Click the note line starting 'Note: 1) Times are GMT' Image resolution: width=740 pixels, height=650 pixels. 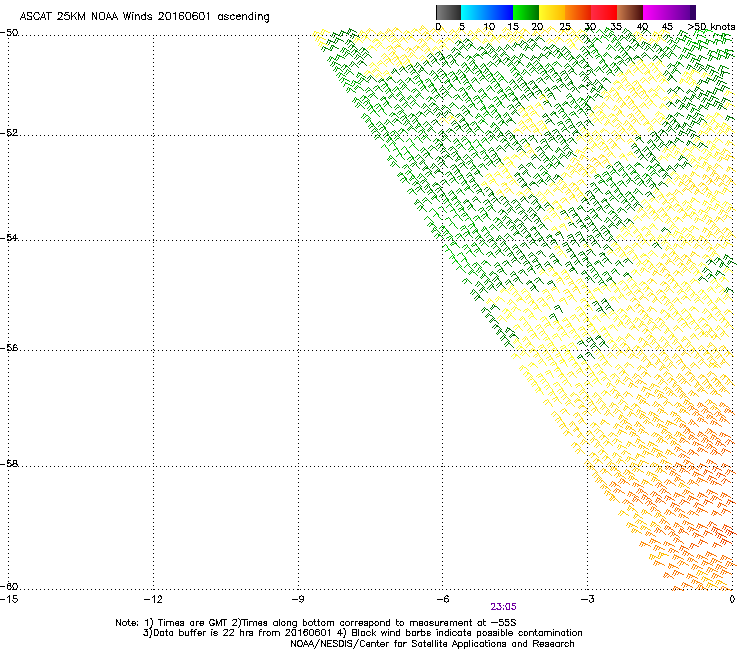316,623
